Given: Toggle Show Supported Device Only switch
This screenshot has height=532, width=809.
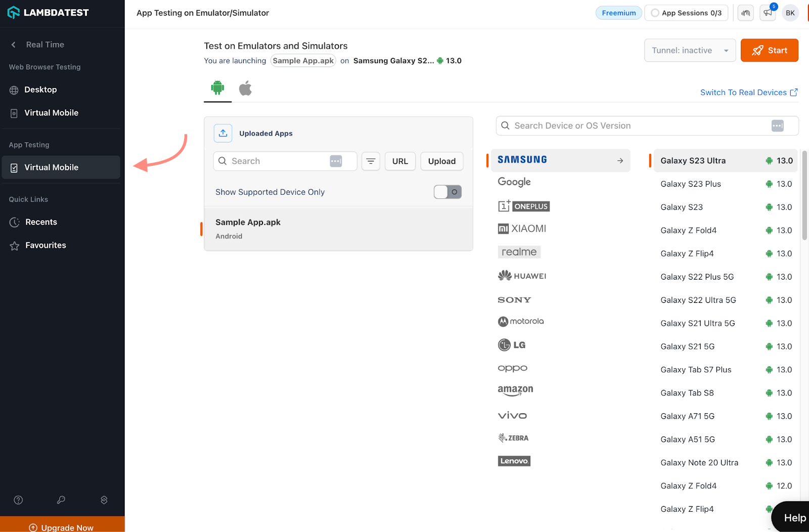Looking at the screenshot, I should coord(447,192).
